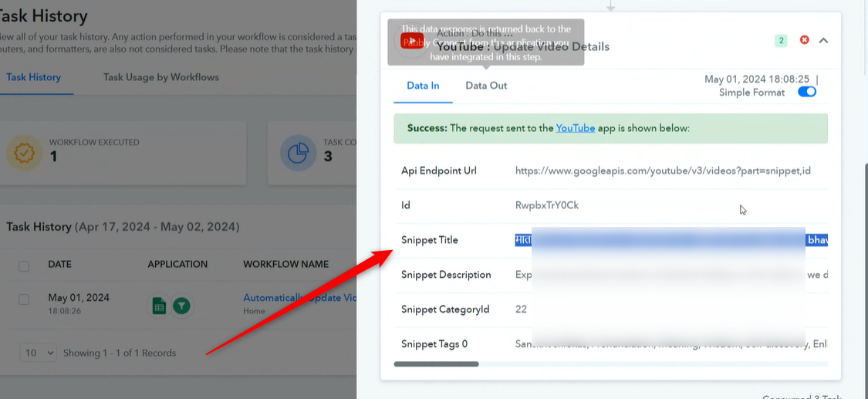
Task: Click the green task count badge 2
Action: 781,40
